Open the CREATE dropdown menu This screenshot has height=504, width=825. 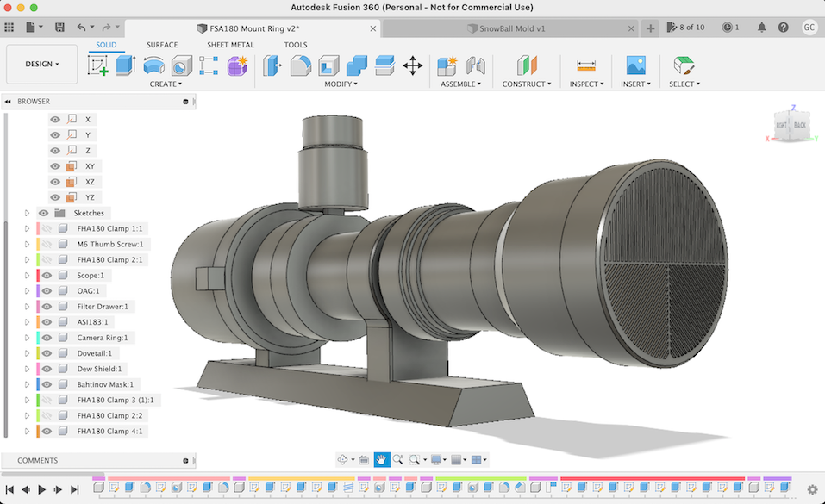click(166, 84)
